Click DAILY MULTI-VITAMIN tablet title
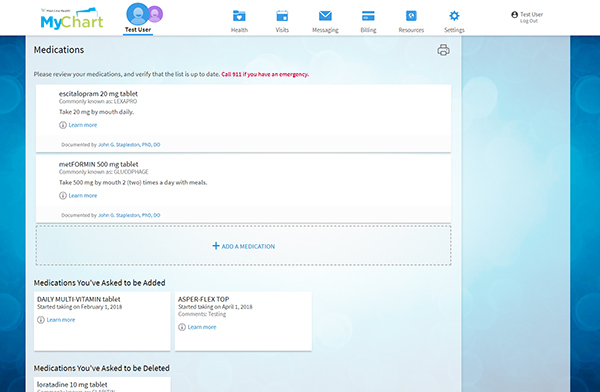This screenshot has height=392, width=600. [x=79, y=299]
